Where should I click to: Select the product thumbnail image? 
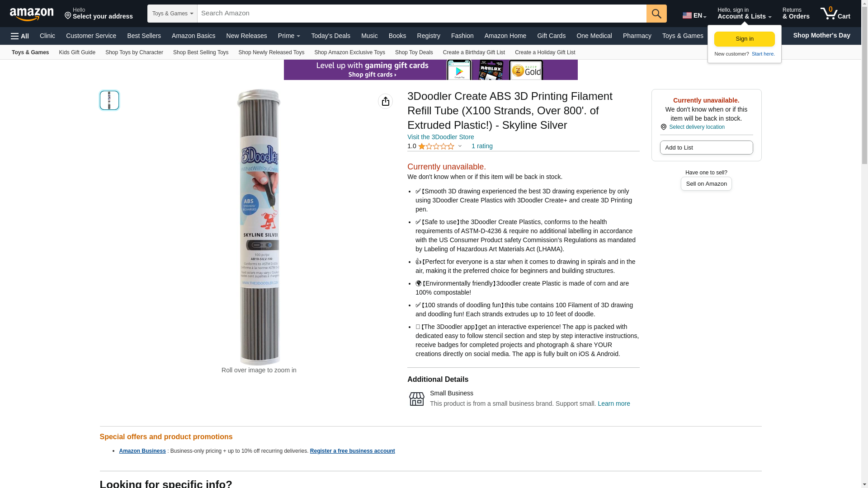(109, 100)
